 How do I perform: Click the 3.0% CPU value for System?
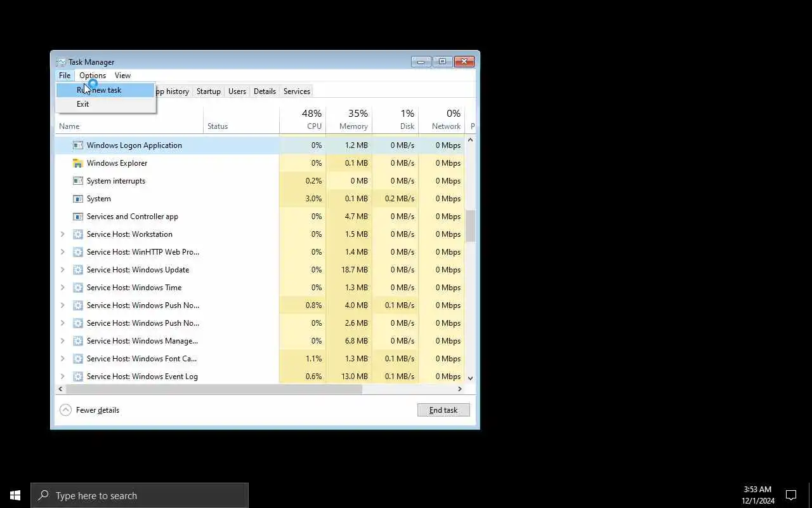[313, 199]
